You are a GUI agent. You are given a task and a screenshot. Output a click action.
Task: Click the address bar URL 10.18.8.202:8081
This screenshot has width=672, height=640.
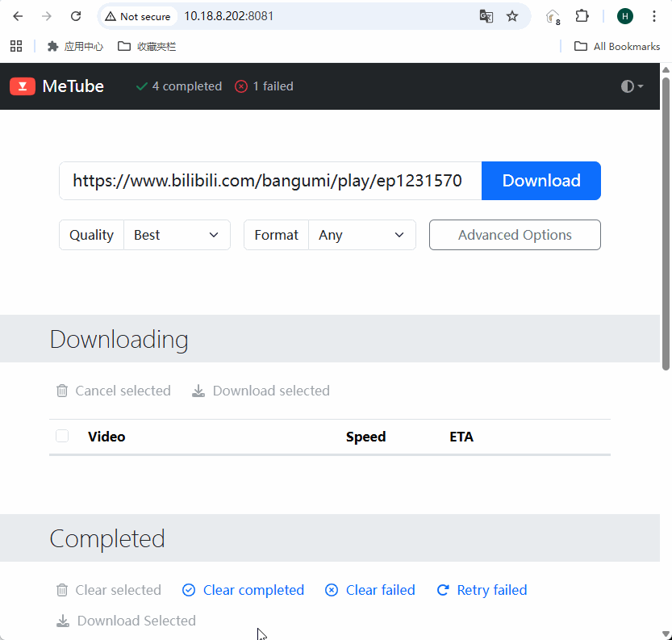point(229,16)
